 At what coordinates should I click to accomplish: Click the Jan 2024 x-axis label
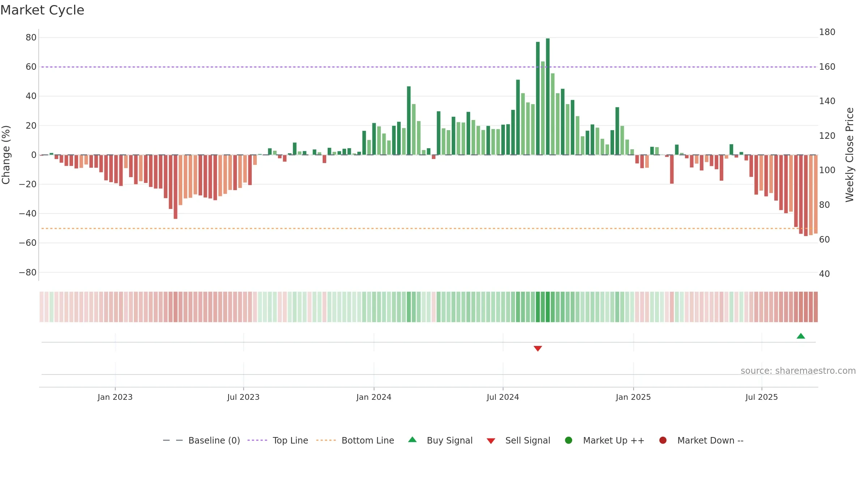click(x=374, y=397)
